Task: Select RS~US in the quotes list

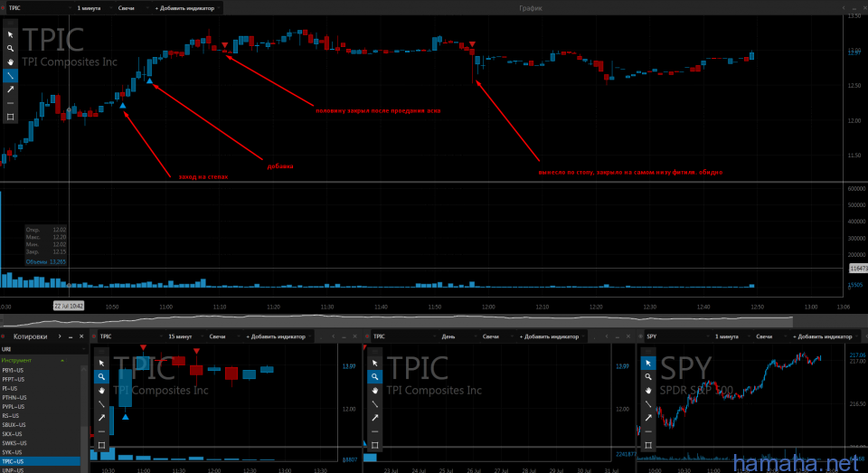Action: click(40, 416)
